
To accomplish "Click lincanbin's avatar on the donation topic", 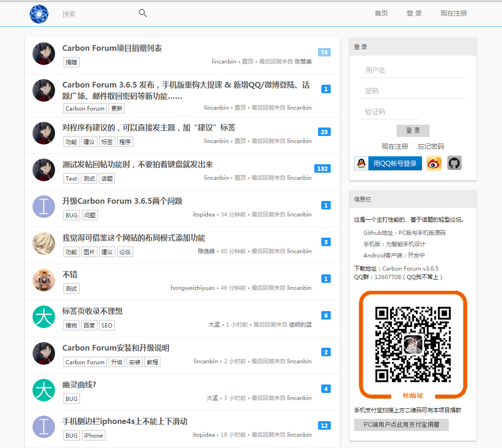I will pyautogui.click(x=44, y=54).
